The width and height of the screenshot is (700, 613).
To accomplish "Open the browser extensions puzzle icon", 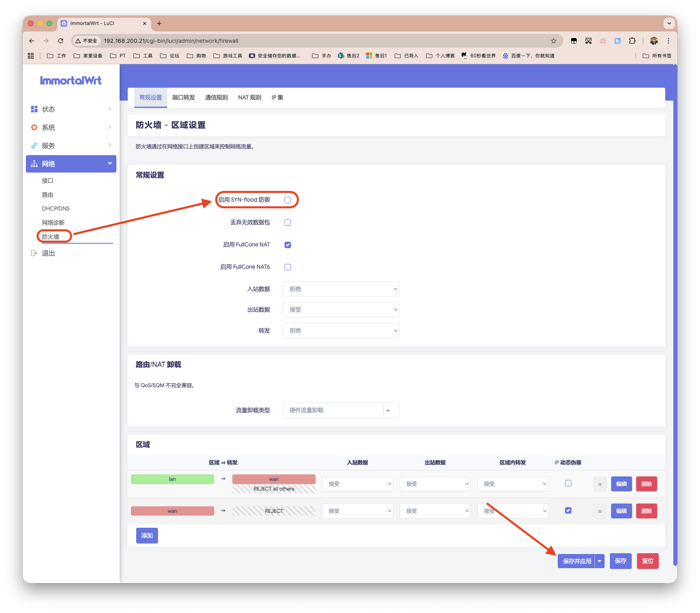I will tap(632, 41).
